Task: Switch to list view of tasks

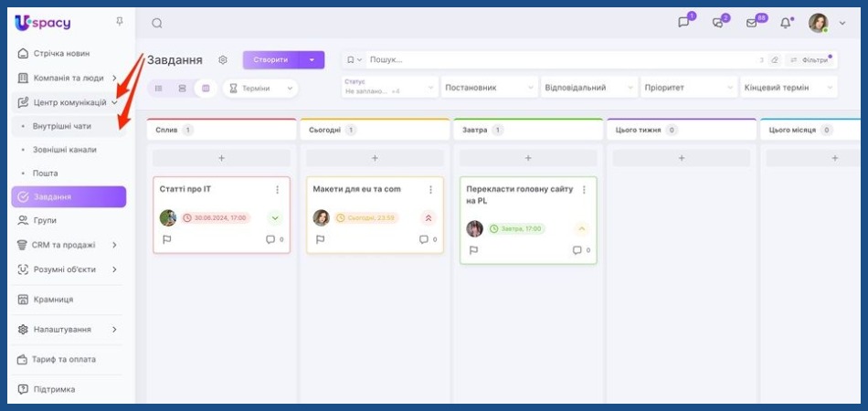Action: 159,89
